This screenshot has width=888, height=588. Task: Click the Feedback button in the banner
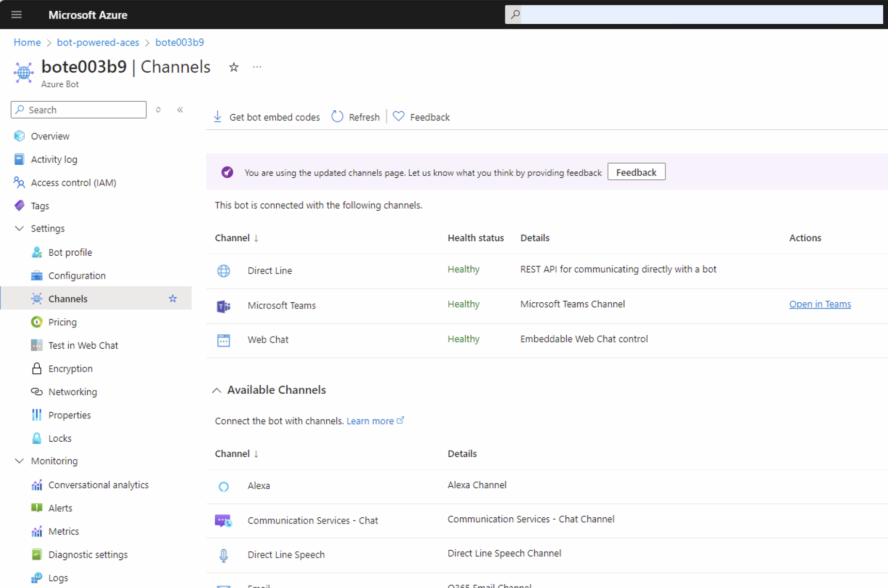636,171
